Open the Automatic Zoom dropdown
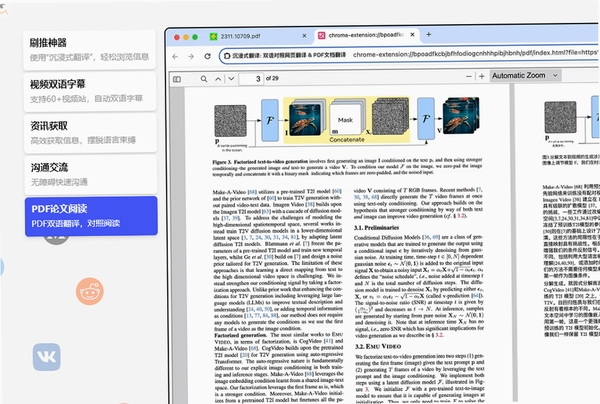 [x=525, y=75]
